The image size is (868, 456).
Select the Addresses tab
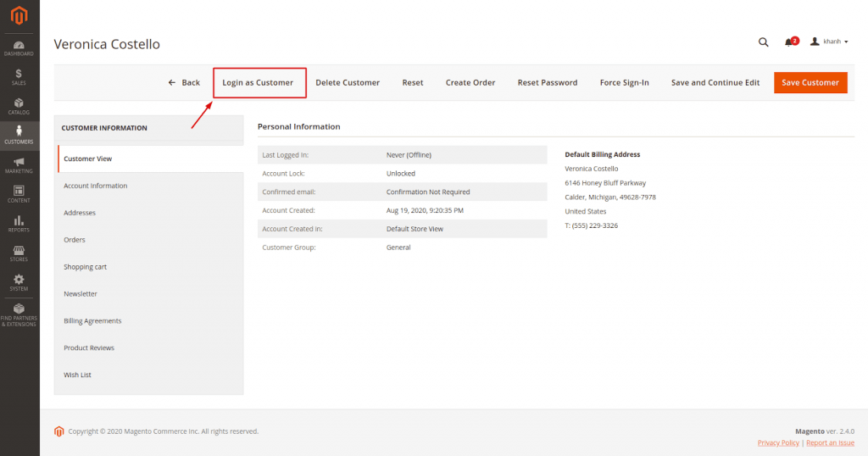point(151,213)
